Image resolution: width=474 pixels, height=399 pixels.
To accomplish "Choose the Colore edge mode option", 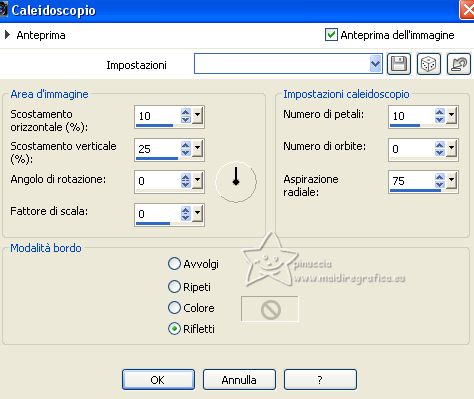I will (174, 308).
